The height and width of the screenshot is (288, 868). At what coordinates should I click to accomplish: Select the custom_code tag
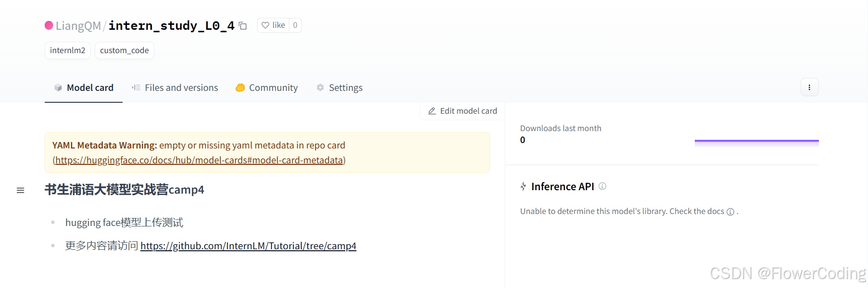pos(124,50)
